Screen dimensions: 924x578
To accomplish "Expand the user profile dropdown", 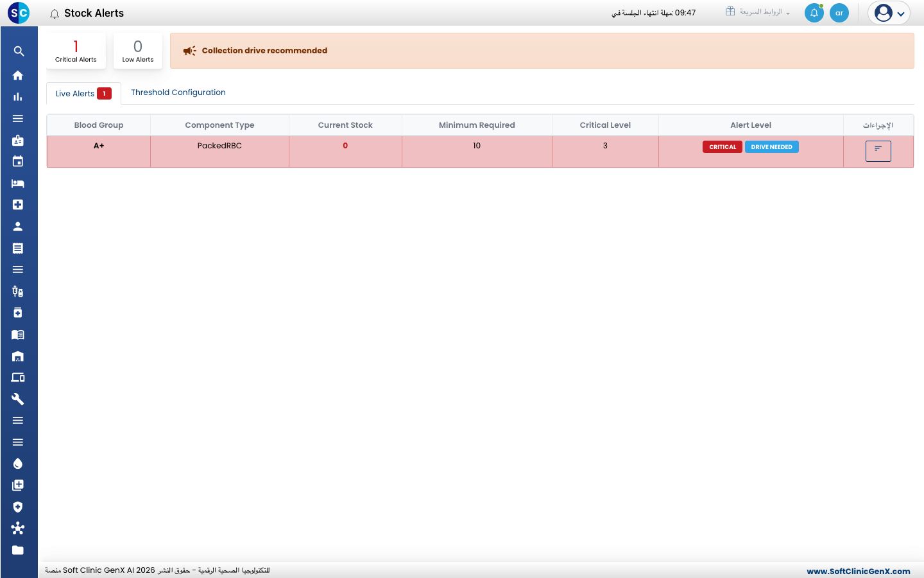I will pyautogui.click(x=889, y=13).
